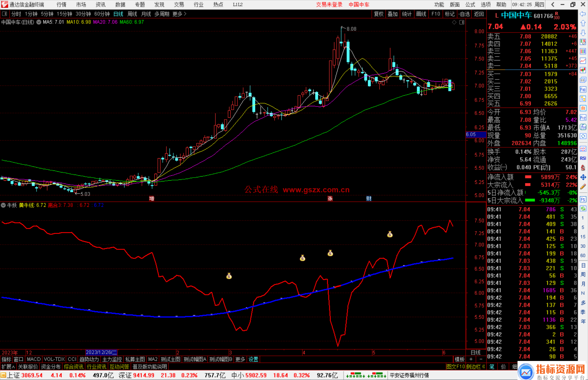
Task: Switch to 30-minute period in sidebar
Action: coord(583,246)
